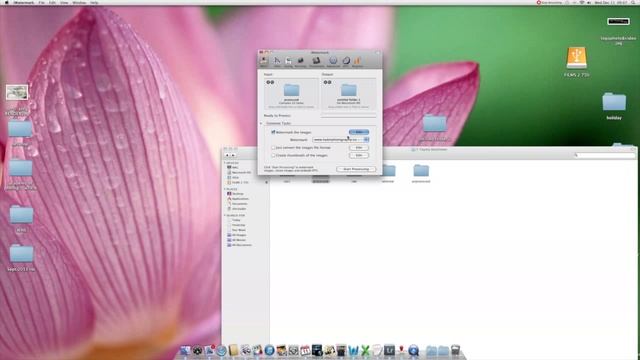Open the View menu
Viewport: 640px width, 360px height.
[x=64, y=2]
